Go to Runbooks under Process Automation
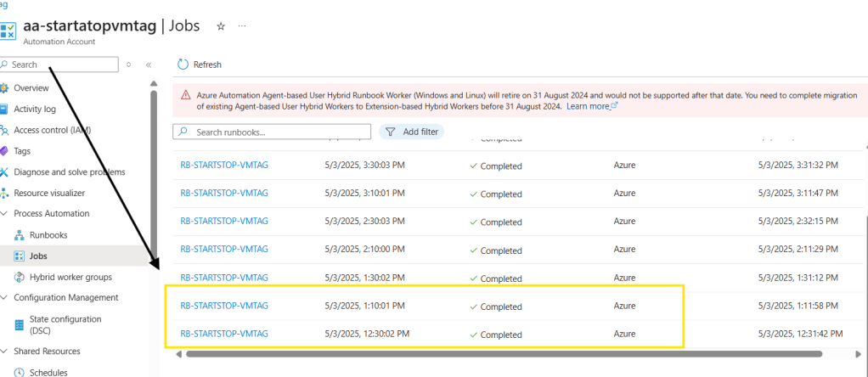Image resolution: width=868 pixels, height=377 pixels. pyautogui.click(x=48, y=234)
